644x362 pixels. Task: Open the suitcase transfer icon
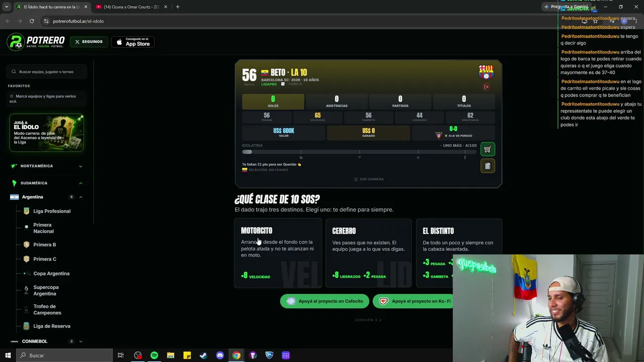click(488, 166)
